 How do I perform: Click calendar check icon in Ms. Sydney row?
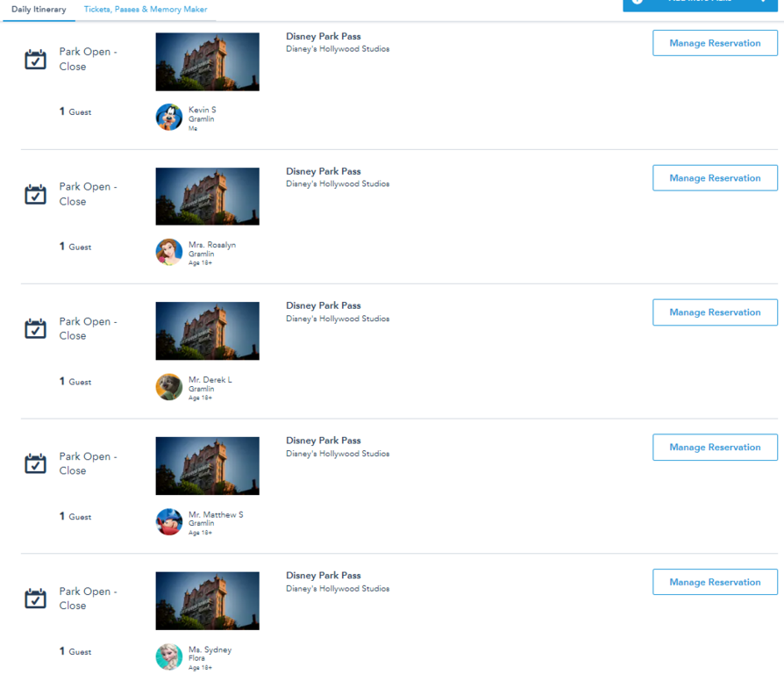click(x=35, y=598)
